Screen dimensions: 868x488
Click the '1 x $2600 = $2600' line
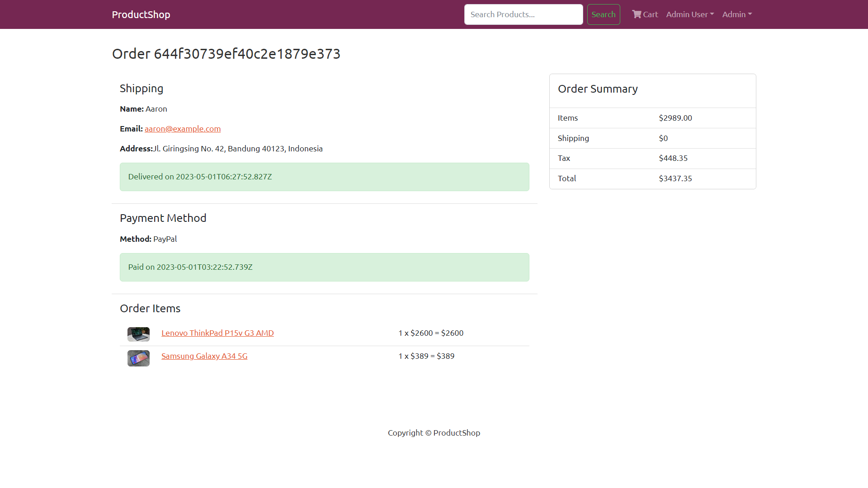[431, 333]
